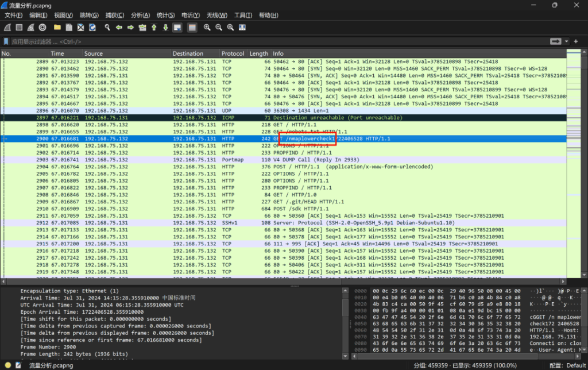Open the 统计(S) menu
Viewport: 588px width, 370px height.
click(x=166, y=15)
